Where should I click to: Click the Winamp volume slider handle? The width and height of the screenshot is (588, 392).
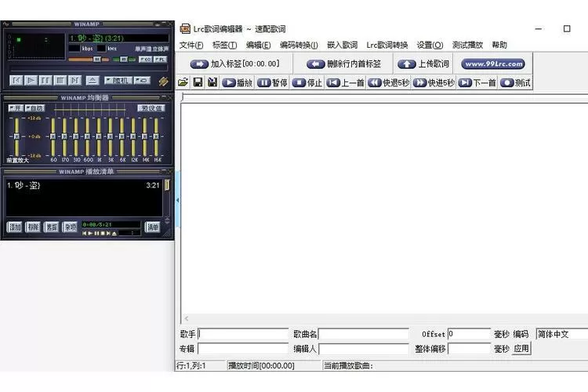96,60
